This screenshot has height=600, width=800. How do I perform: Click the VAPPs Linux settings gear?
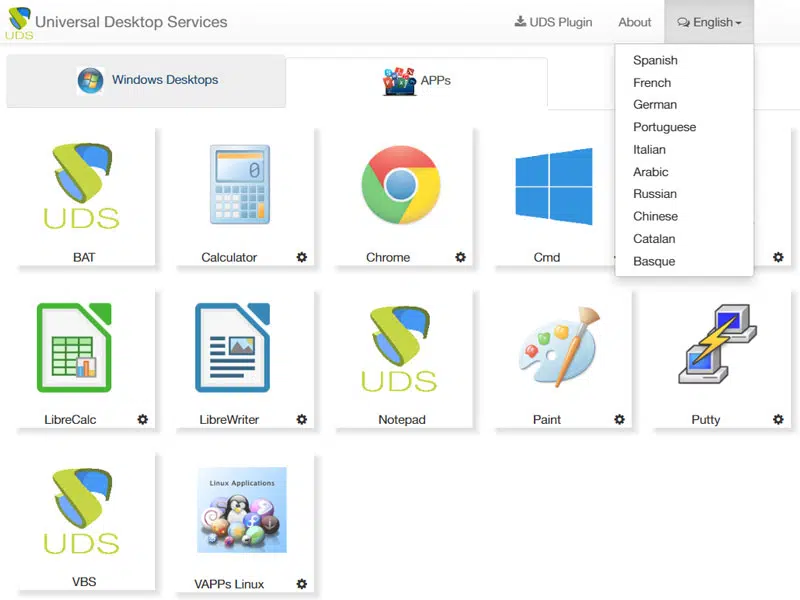pos(302,584)
